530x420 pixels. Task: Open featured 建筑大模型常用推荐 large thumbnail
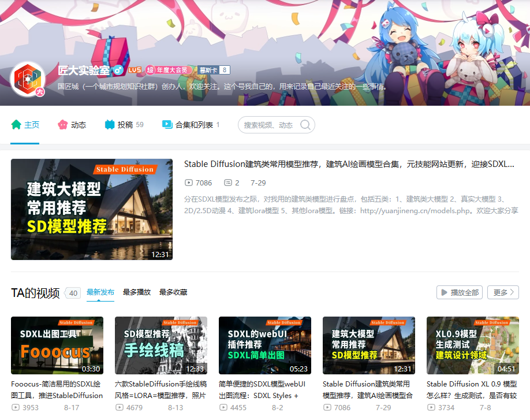[92, 209]
